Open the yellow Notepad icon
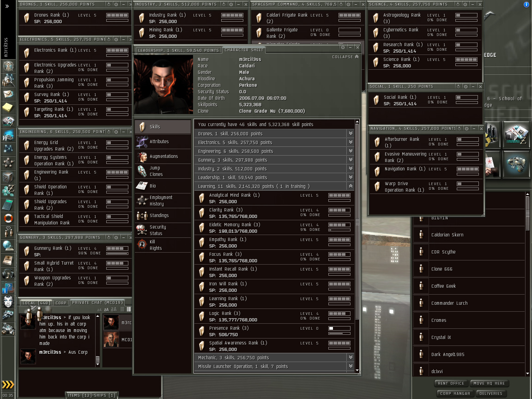This screenshot has width=532, height=399. pyautogui.click(x=8, y=108)
